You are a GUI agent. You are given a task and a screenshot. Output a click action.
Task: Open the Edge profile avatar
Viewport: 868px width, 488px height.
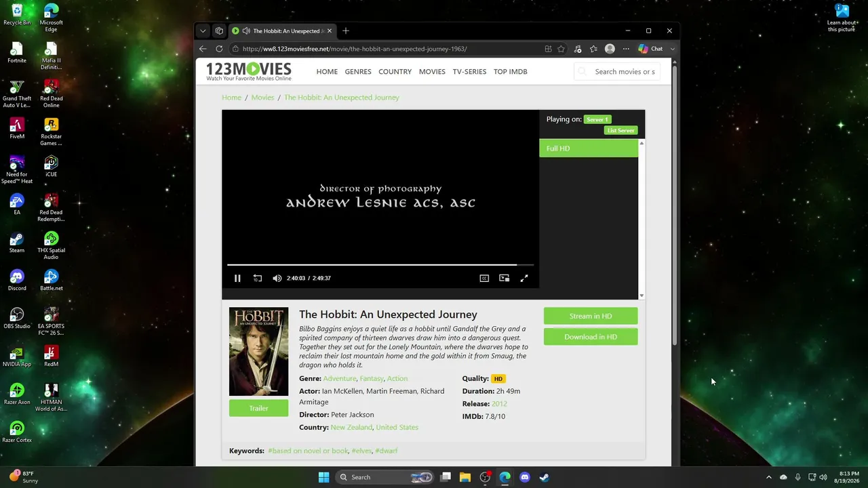[610, 49]
